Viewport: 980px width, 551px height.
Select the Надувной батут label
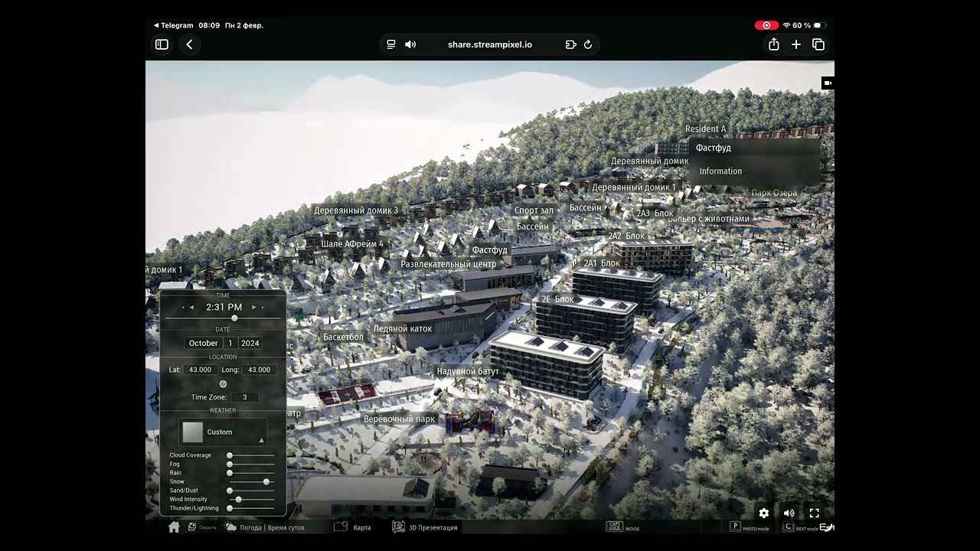pos(468,372)
